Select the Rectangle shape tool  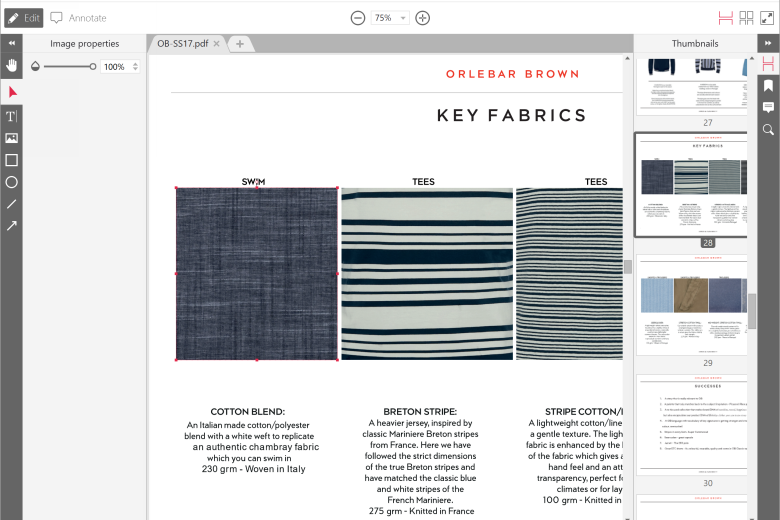click(11, 160)
